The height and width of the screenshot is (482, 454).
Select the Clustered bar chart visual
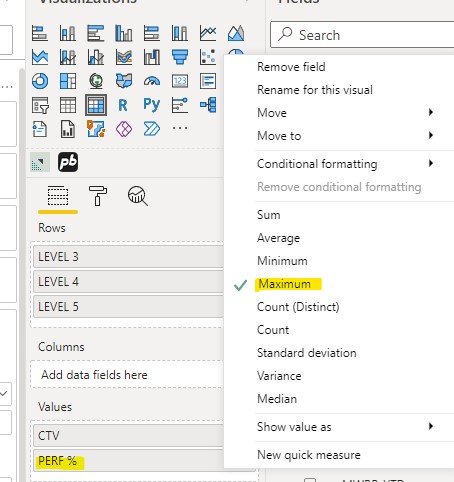(96, 33)
